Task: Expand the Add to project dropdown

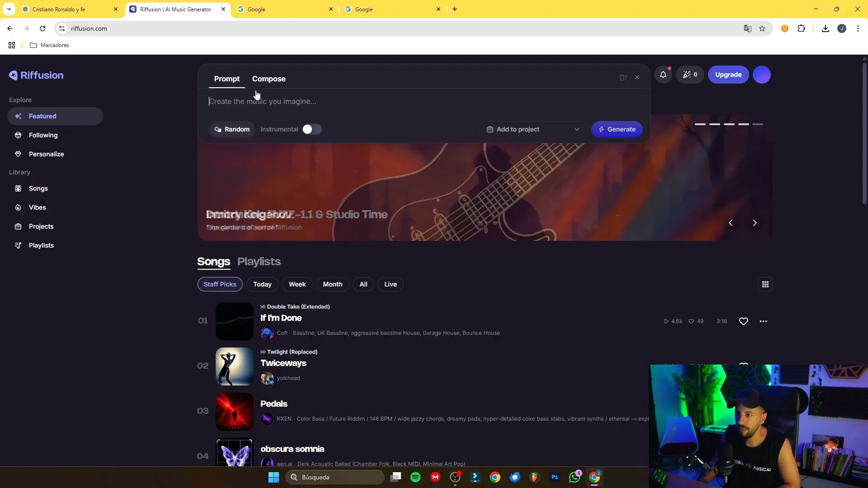Action: pos(532,129)
